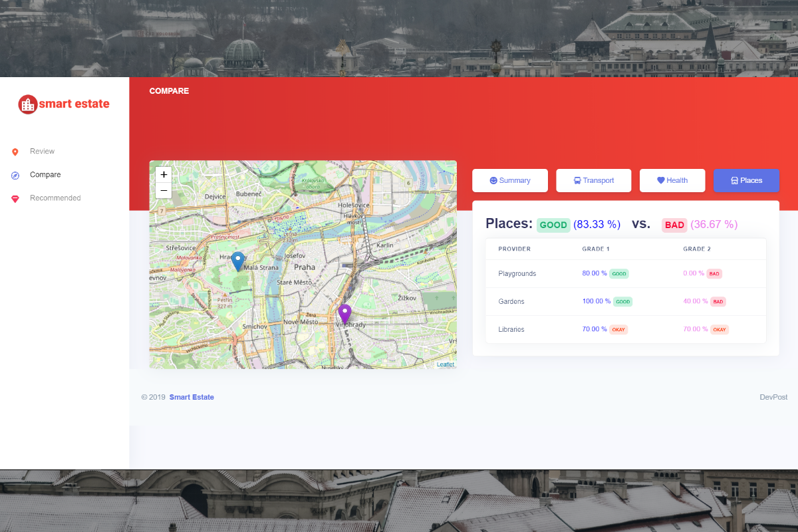Click the bus icon on Transport button

point(577,180)
